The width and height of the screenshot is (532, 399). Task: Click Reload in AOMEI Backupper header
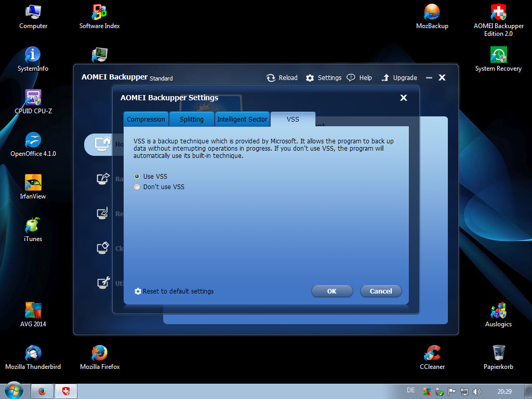pyautogui.click(x=282, y=78)
